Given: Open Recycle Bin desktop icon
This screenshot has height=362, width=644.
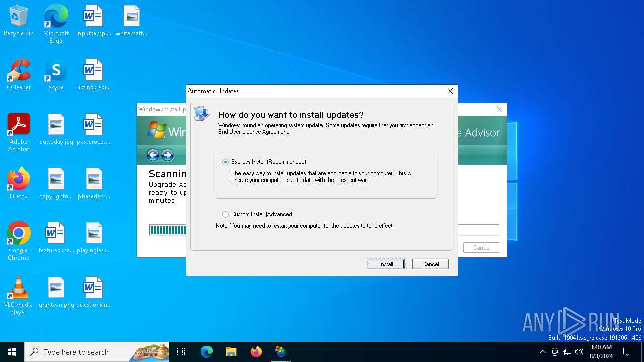Looking at the screenshot, I should 19,21.
